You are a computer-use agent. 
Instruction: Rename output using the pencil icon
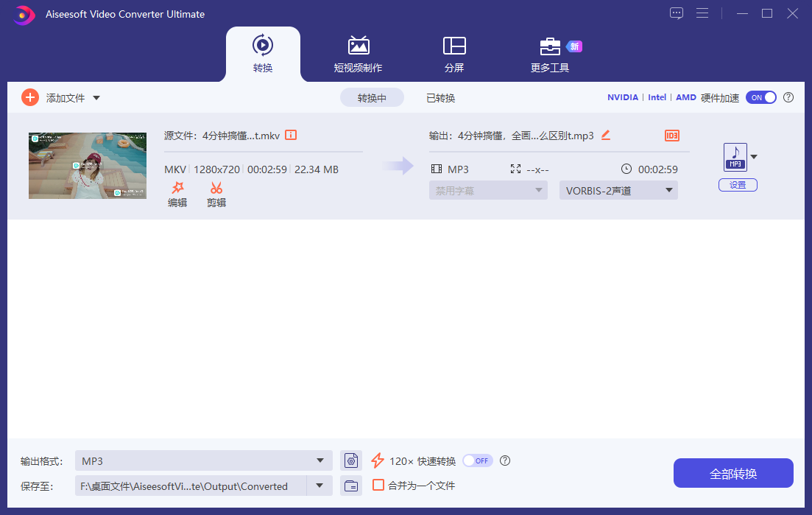pos(605,135)
